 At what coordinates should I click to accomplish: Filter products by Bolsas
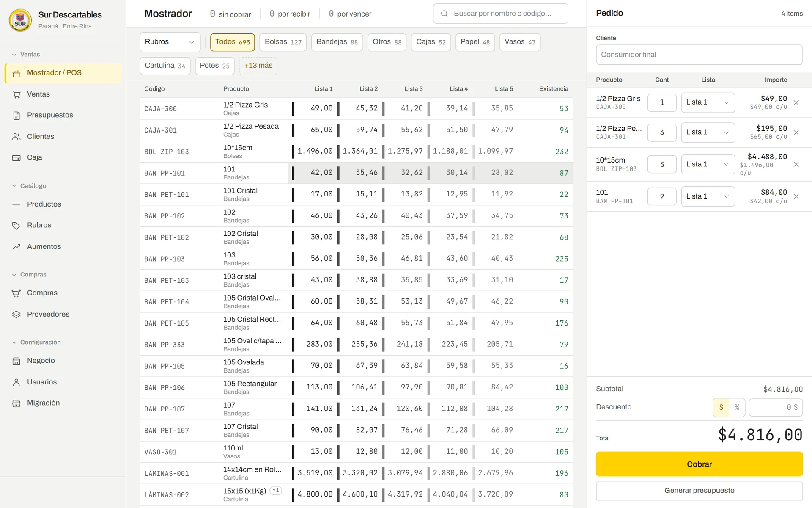pyautogui.click(x=283, y=42)
